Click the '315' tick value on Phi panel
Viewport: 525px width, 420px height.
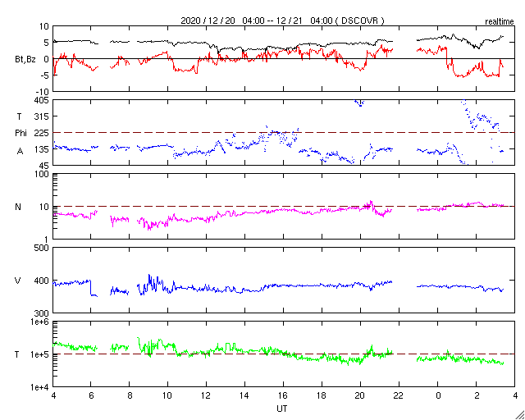pos(42,116)
